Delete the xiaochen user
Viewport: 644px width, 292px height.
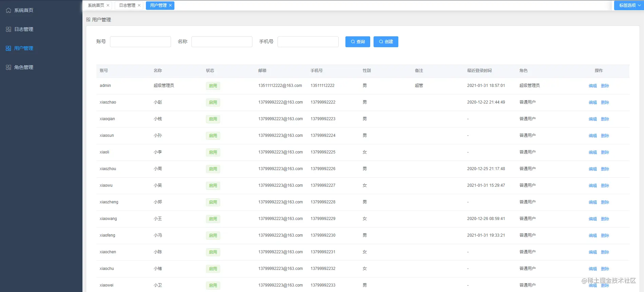click(x=605, y=252)
